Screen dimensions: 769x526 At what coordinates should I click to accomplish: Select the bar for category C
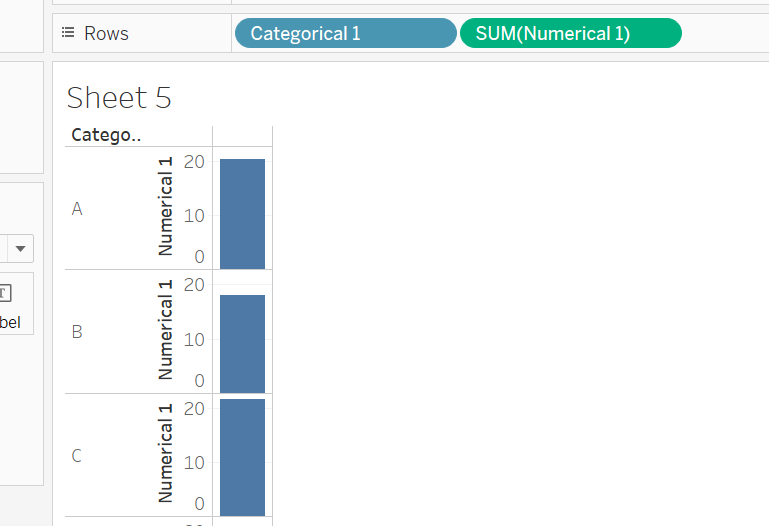click(x=242, y=457)
